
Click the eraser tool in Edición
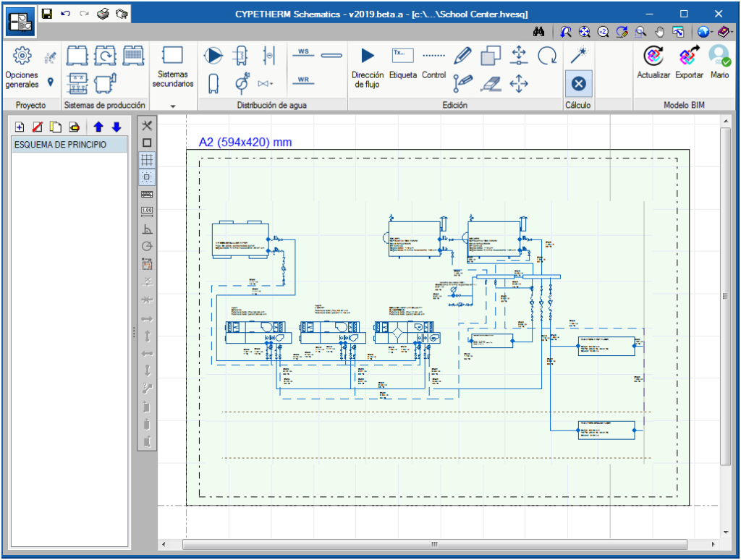point(491,83)
